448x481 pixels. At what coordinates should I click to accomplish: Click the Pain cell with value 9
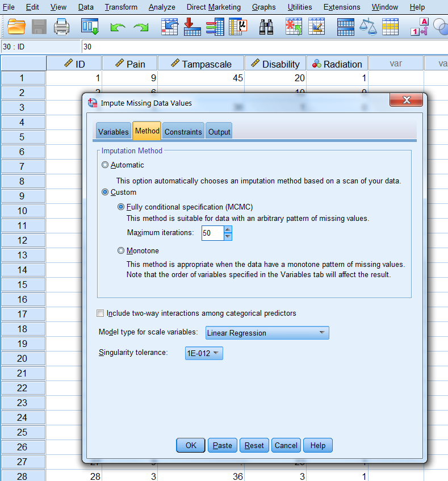pos(129,78)
